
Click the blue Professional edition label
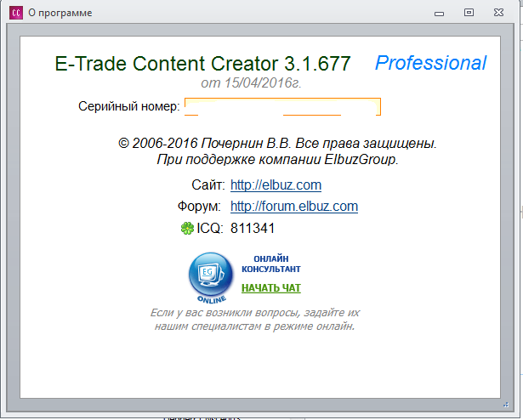click(430, 63)
